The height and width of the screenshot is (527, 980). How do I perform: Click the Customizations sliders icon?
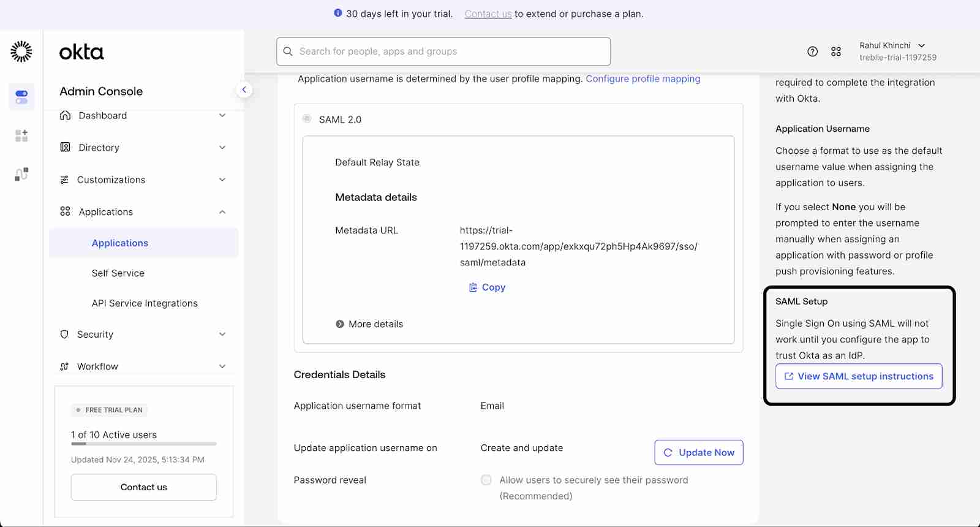pos(64,180)
